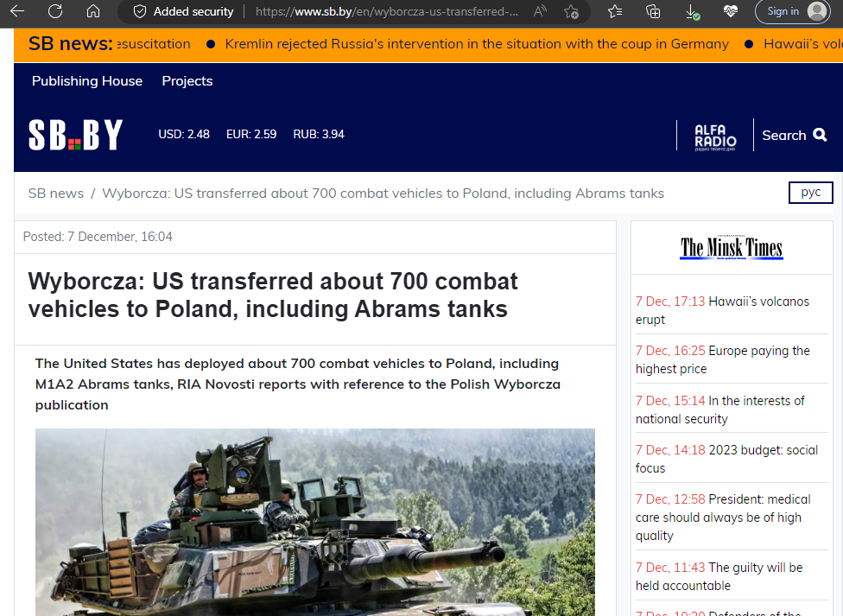Image resolution: width=843 pixels, height=616 pixels.
Task: Read In the interests of national security
Action: 719,410
